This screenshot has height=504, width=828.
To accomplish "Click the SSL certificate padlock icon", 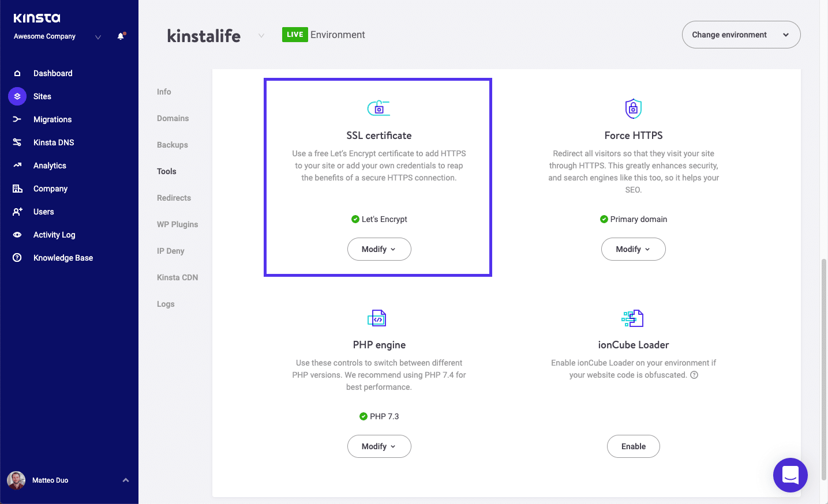I will coord(379,107).
